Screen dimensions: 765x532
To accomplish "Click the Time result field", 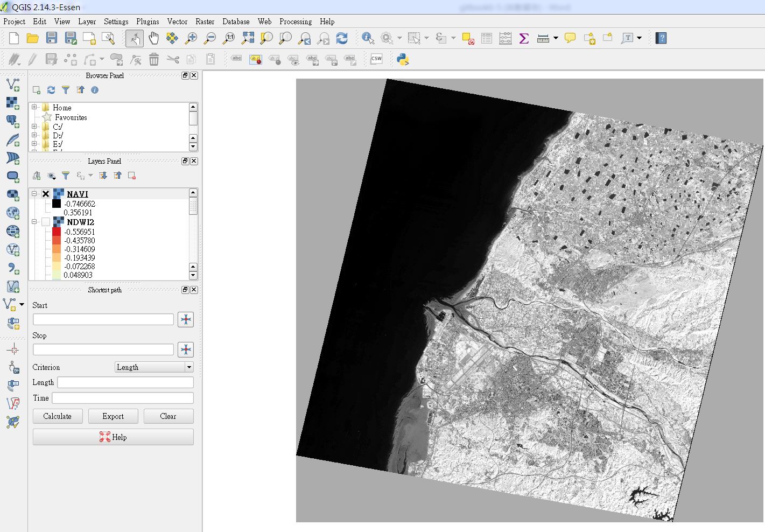I will (x=123, y=398).
